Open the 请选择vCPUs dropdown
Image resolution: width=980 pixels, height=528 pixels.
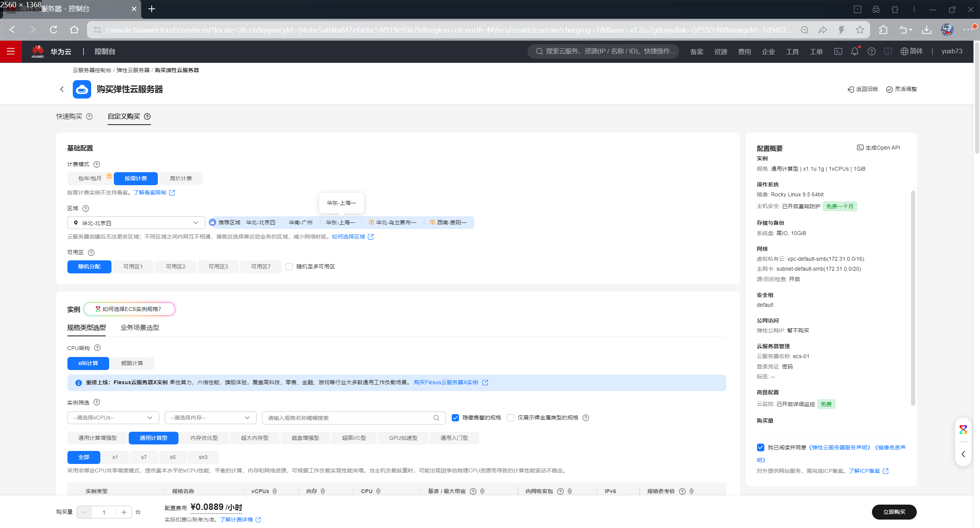(113, 418)
